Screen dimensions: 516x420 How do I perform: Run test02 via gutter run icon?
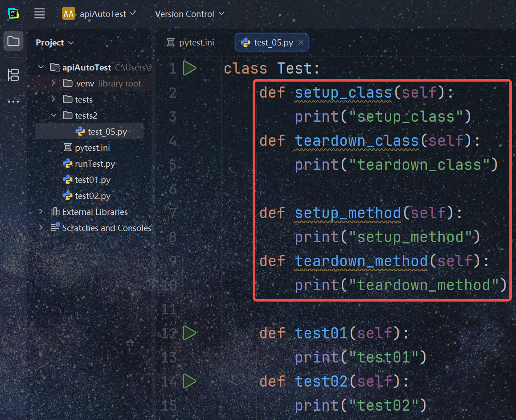[x=189, y=381]
